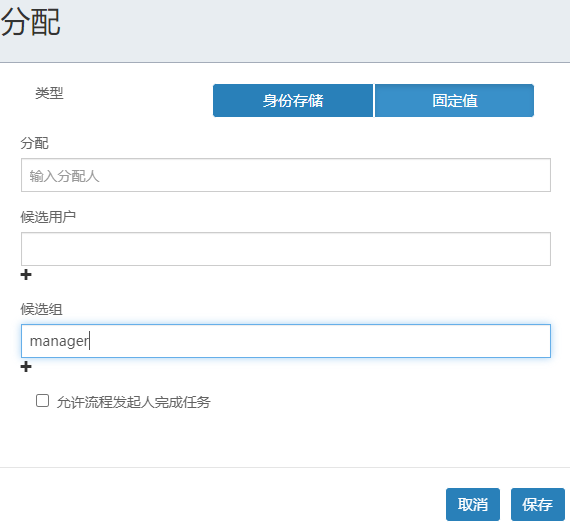This screenshot has width=570, height=525.
Task: Cancel the dialog with 取消
Action: [473, 504]
